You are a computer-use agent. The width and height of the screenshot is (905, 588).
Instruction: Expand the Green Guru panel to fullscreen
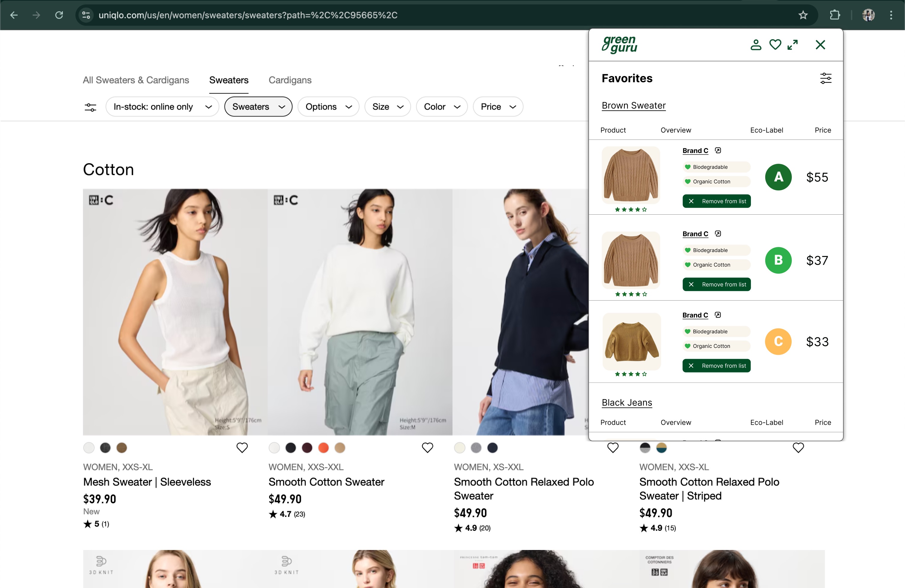[792, 45]
